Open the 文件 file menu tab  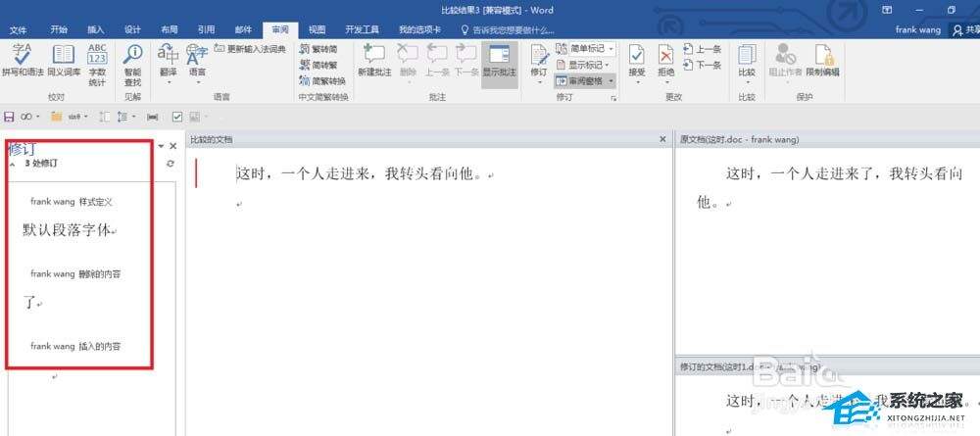pos(19,29)
